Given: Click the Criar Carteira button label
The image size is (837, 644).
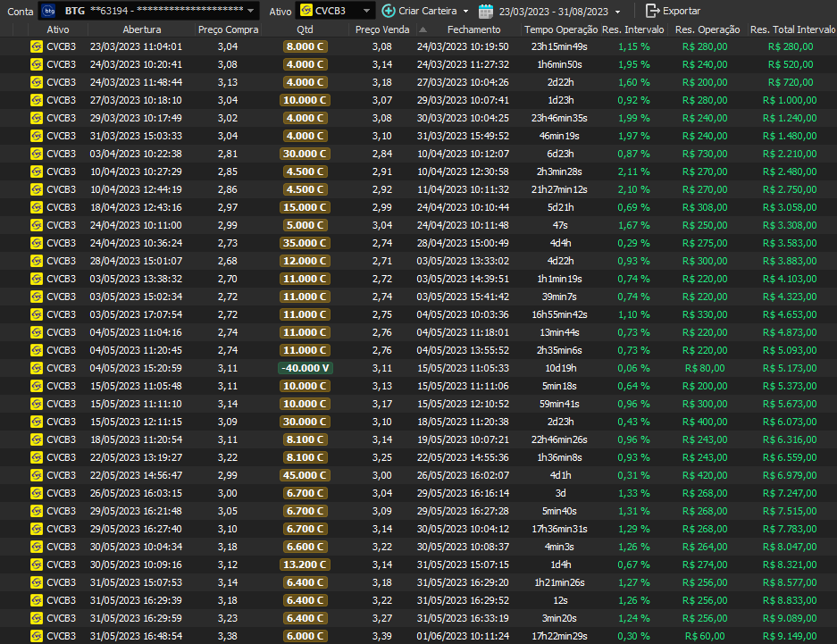Looking at the screenshot, I should tap(427, 11).
